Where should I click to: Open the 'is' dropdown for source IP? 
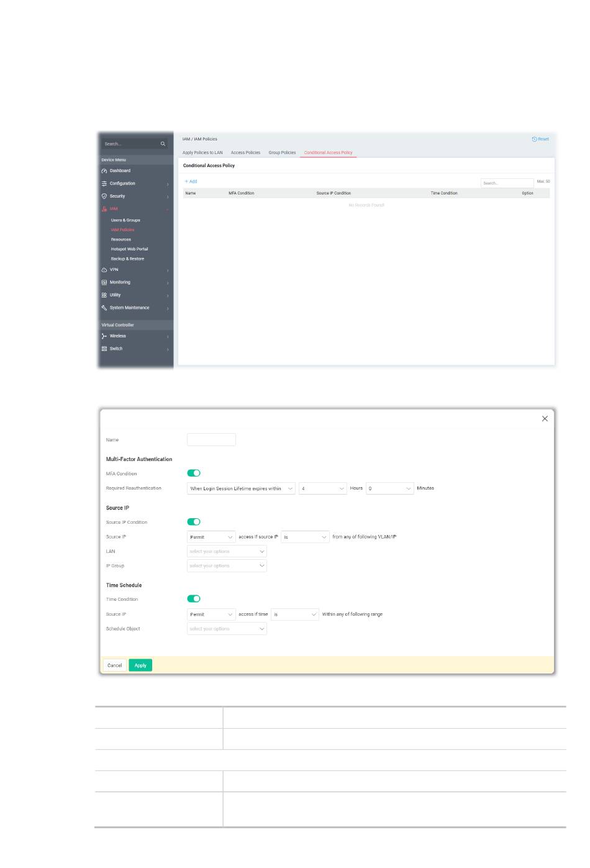pos(305,537)
